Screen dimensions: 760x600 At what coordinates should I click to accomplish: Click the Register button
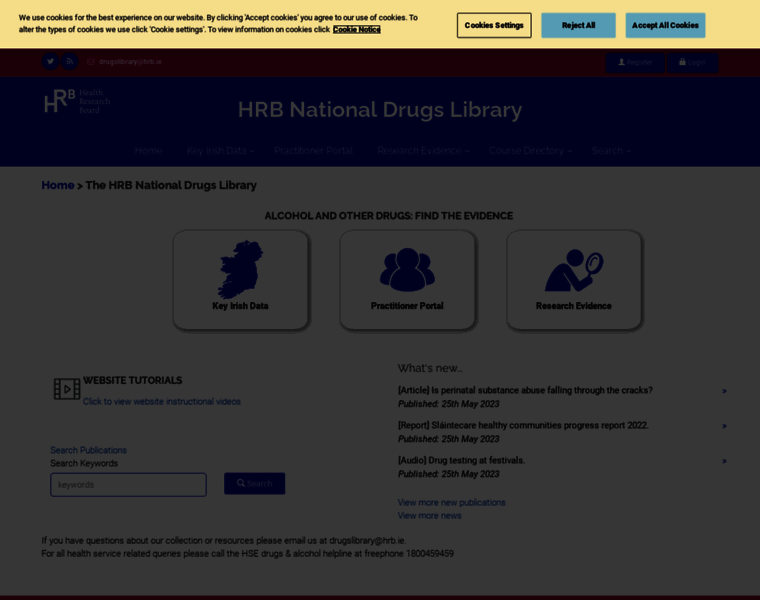pos(635,63)
